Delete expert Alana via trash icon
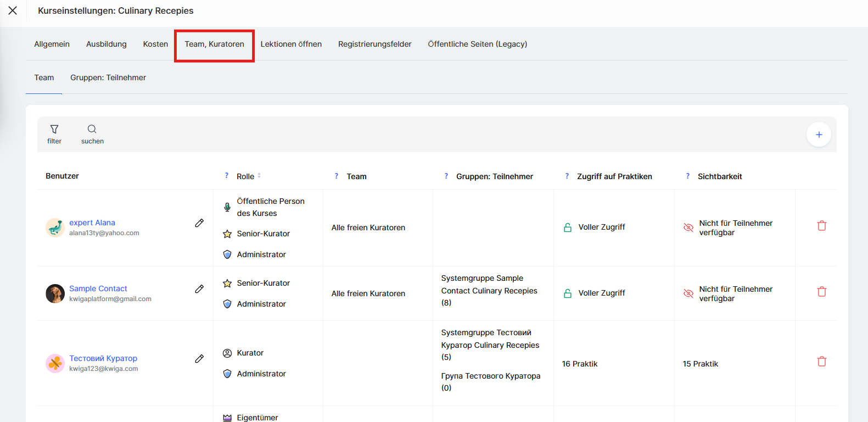868x422 pixels. 821,226
